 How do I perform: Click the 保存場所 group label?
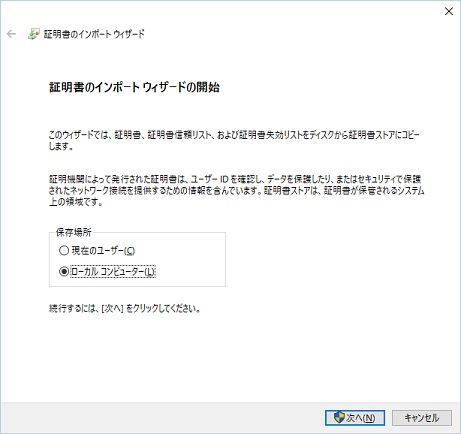[x=74, y=232]
